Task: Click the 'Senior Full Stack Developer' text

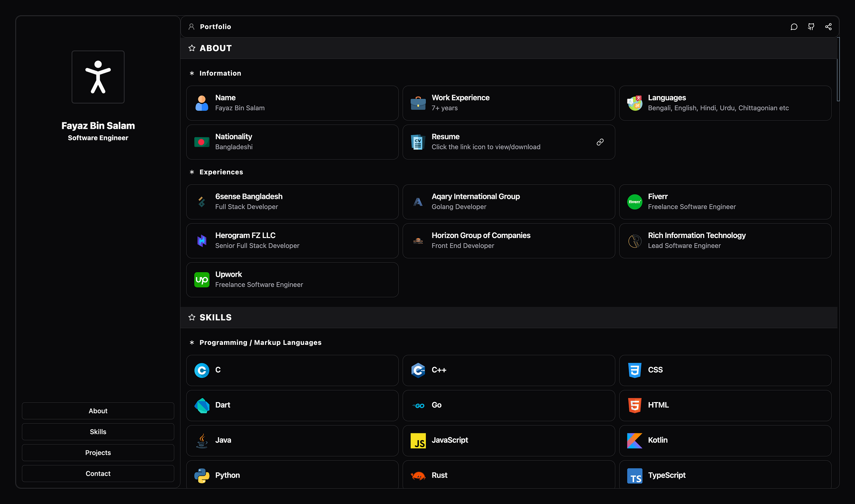Action: click(257, 246)
